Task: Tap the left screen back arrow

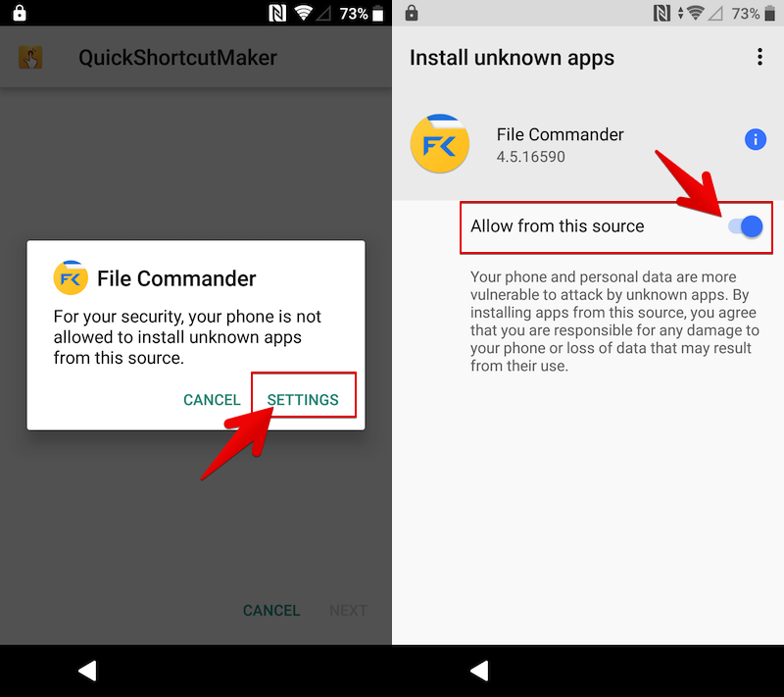Action: [88, 671]
